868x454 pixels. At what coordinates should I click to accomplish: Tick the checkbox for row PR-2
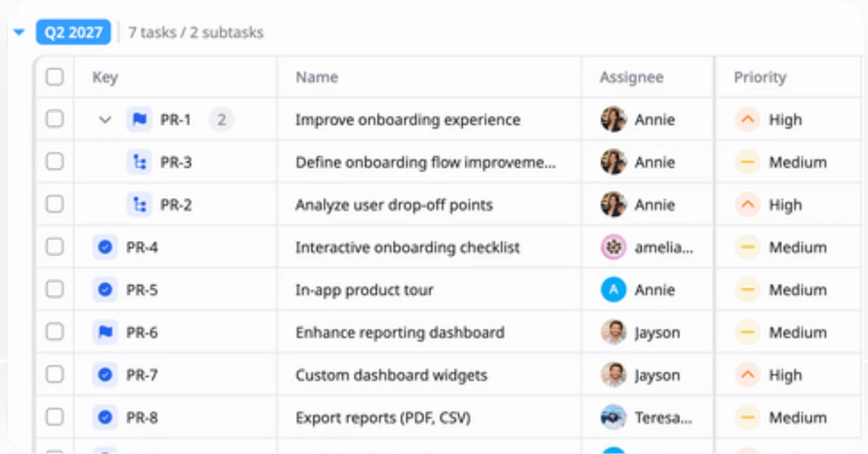55,204
